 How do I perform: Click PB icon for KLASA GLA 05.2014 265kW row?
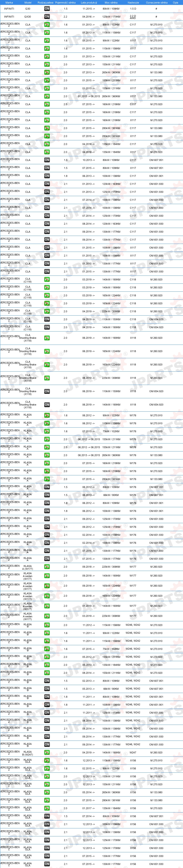click(47, 793)
